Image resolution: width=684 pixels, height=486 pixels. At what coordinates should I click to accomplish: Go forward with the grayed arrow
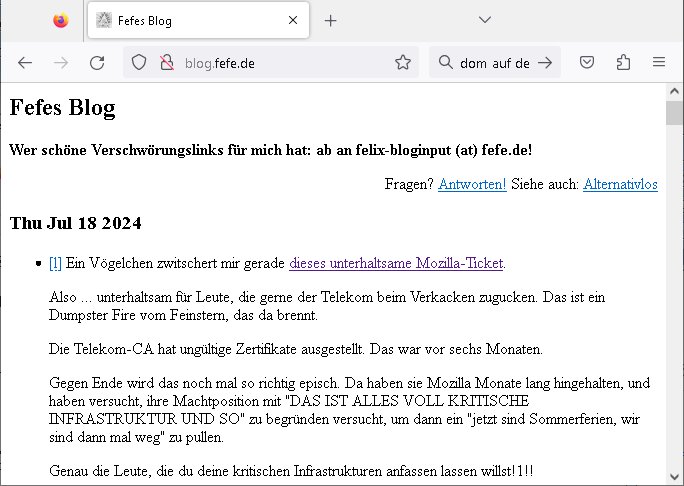[61, 63]
